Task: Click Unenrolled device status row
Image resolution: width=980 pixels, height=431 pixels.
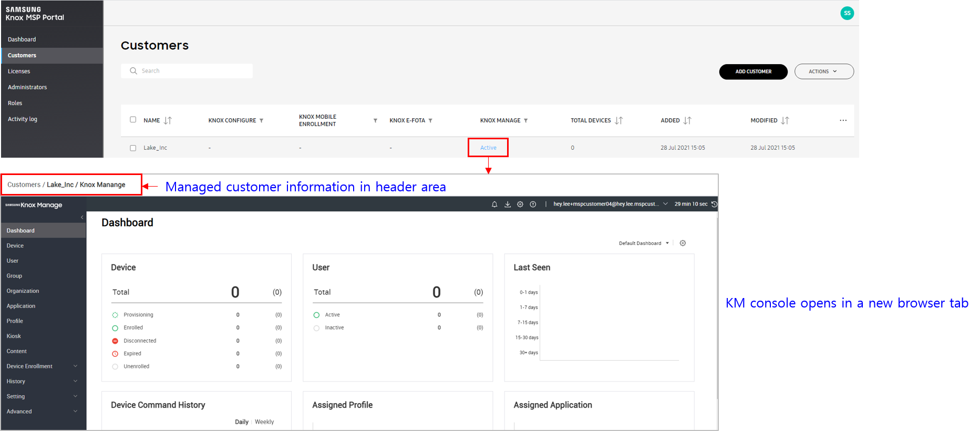Action: (x=197, y=367)
